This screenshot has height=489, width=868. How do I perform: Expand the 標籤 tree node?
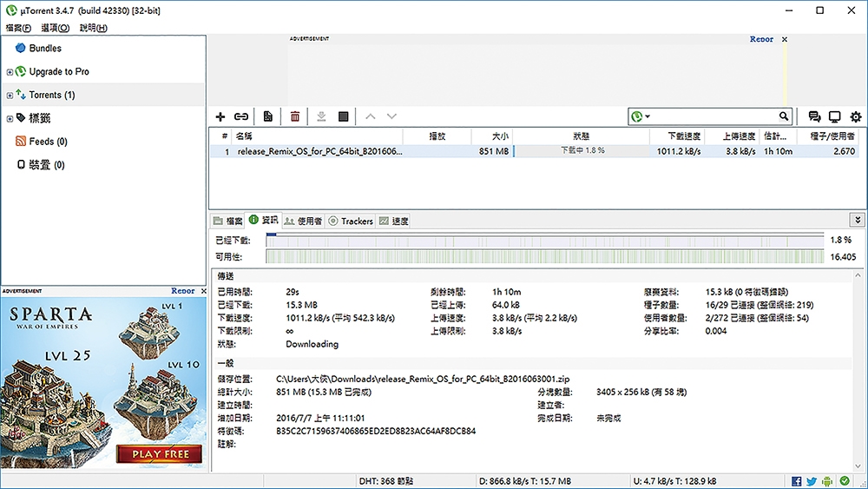point(10,118)
